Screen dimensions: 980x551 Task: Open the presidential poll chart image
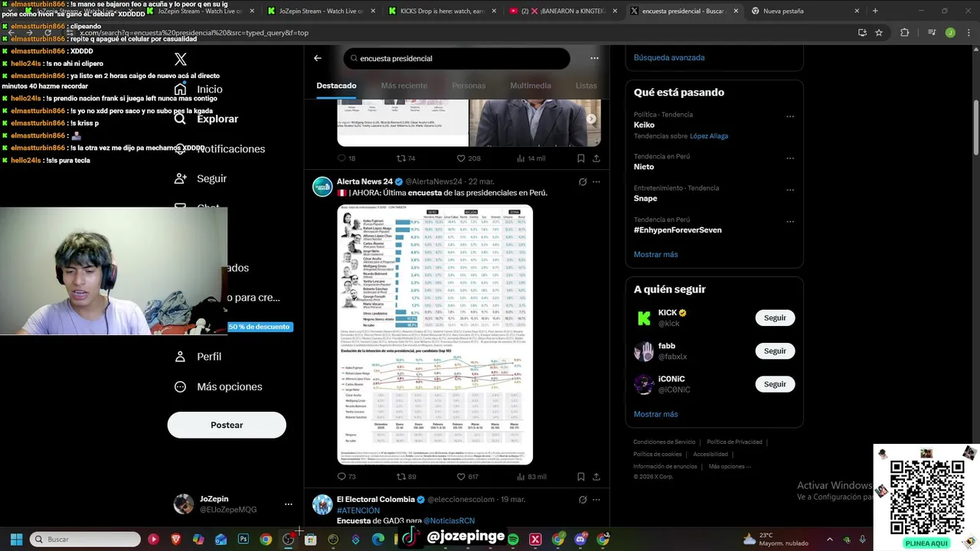click(x=435, y=334)
